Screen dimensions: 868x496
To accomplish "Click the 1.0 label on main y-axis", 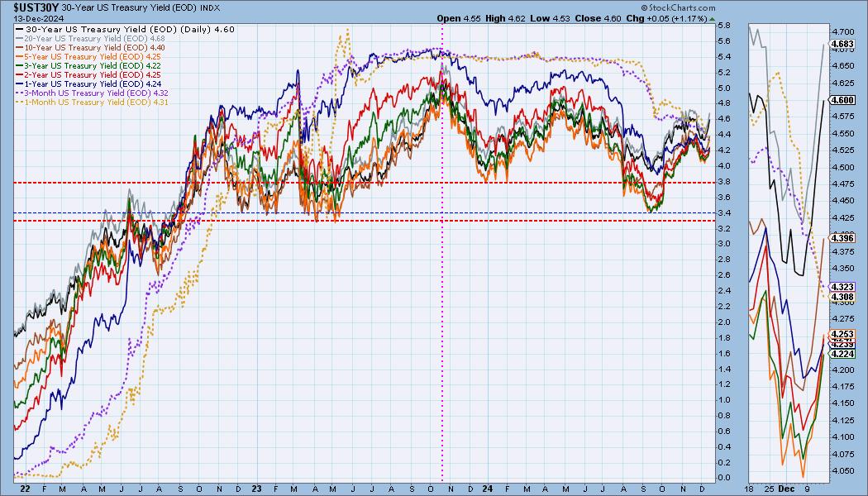I will pyautogui.click(x=723, y=400).
